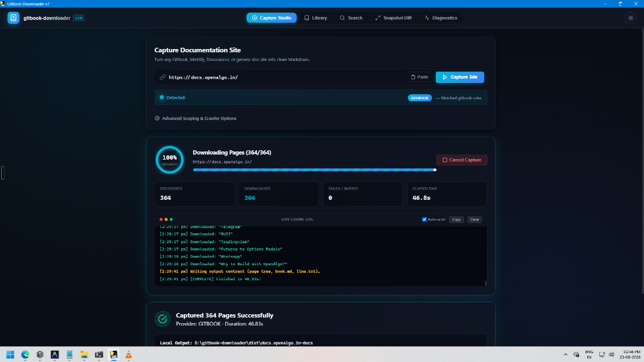Click the '[COMPLETE] Finished in 46.83s' log line
644x362 pixels.
210,279
